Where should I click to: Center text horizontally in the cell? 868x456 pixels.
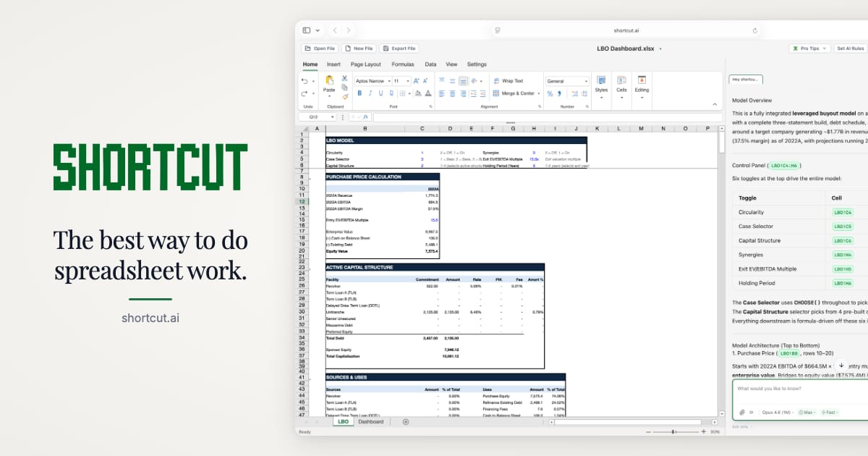452,93
